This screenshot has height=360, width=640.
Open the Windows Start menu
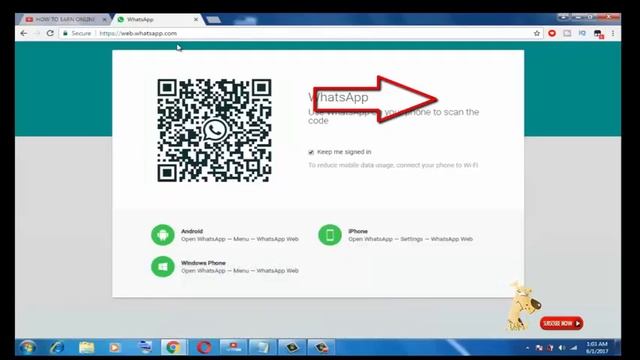(28, 347)
